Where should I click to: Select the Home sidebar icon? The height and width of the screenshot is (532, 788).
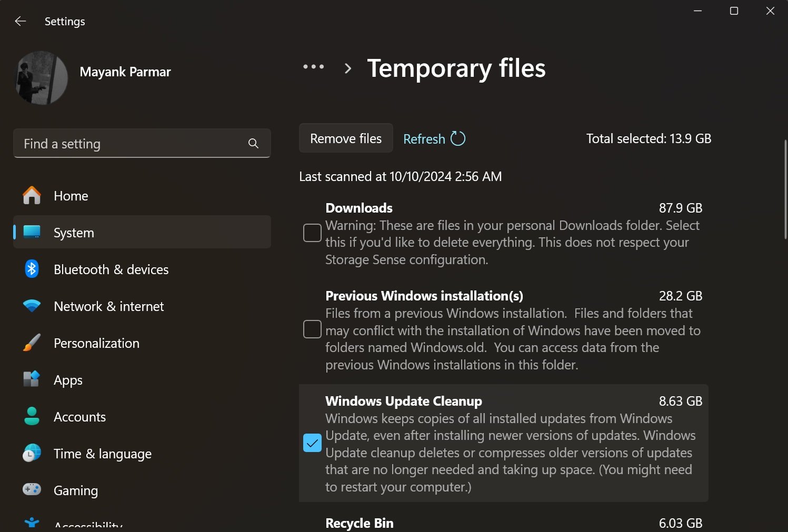pos(32,195)
